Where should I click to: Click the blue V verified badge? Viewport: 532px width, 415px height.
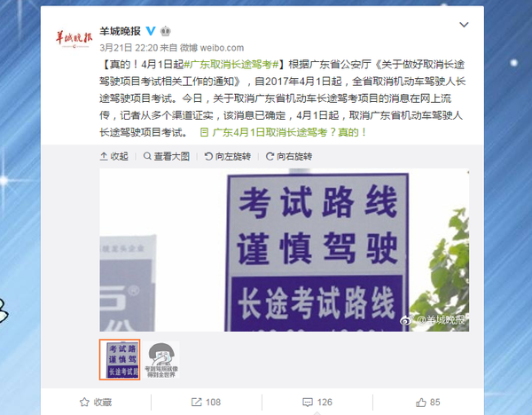151,31
